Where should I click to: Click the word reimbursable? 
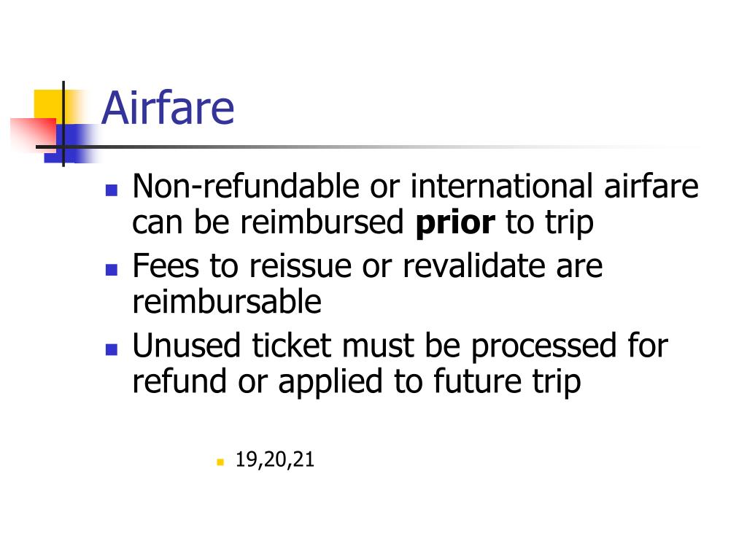(227, 302)
